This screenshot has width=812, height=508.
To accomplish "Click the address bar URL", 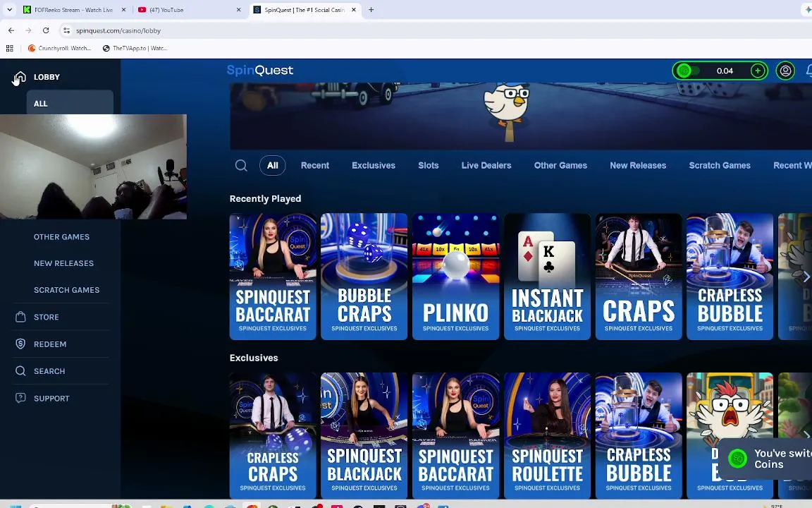I will point(118,30).
